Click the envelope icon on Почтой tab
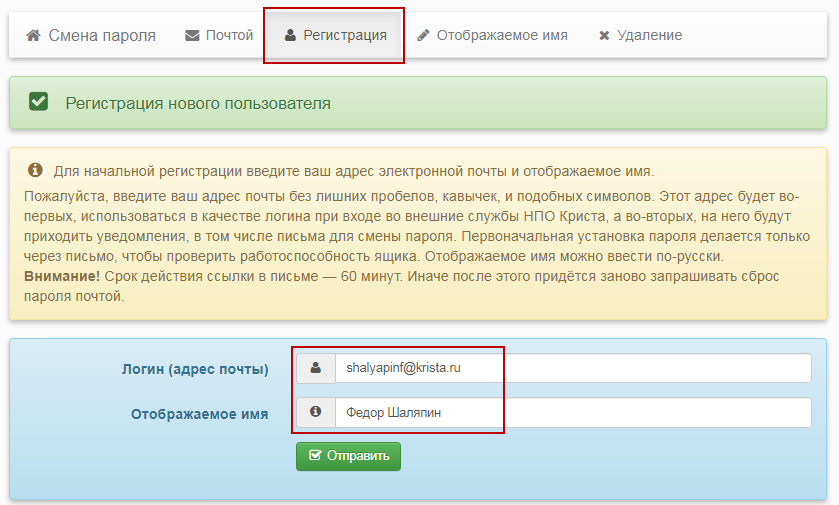The image size is (839, 505). 192,35
